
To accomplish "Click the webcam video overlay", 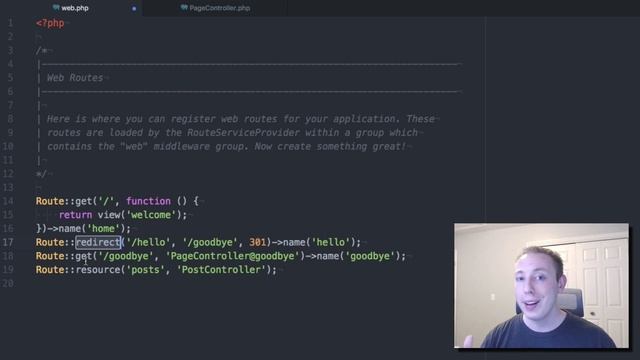I will pyautogui.click(x=541, y=286).
